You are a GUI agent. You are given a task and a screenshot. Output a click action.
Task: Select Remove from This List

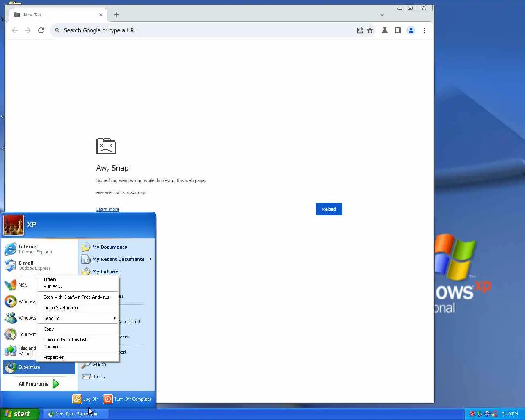pos(78,340)
